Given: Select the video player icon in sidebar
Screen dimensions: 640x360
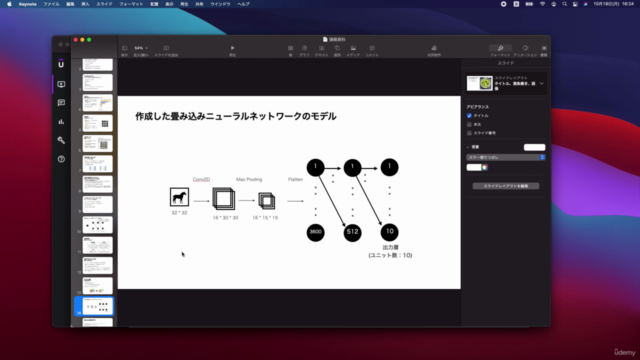Looking at the screenshot, I should (x=61, y=84).
